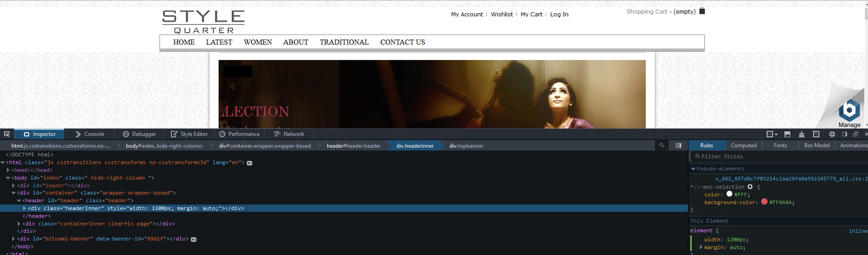Go to LATEST menu item

(219, 42)
